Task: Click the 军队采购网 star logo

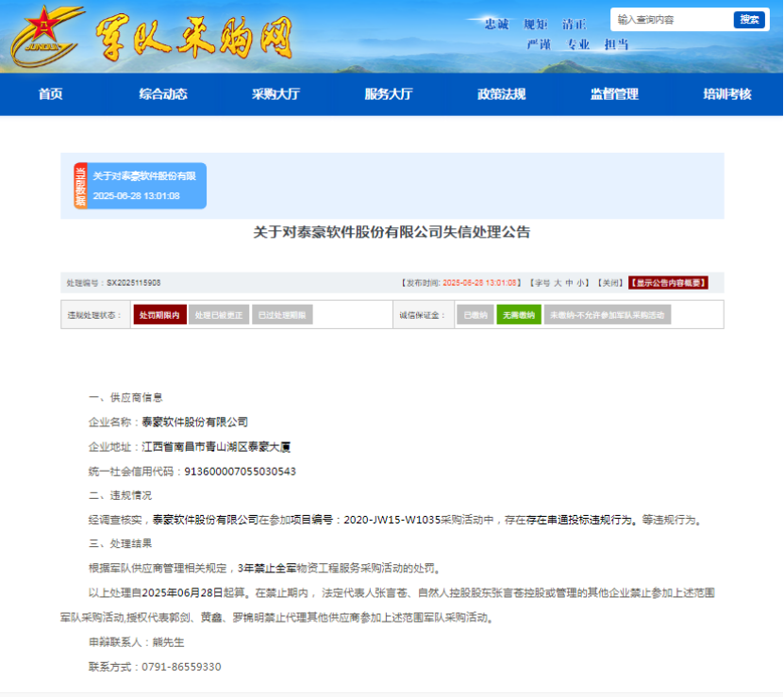Action: [46, 36]
